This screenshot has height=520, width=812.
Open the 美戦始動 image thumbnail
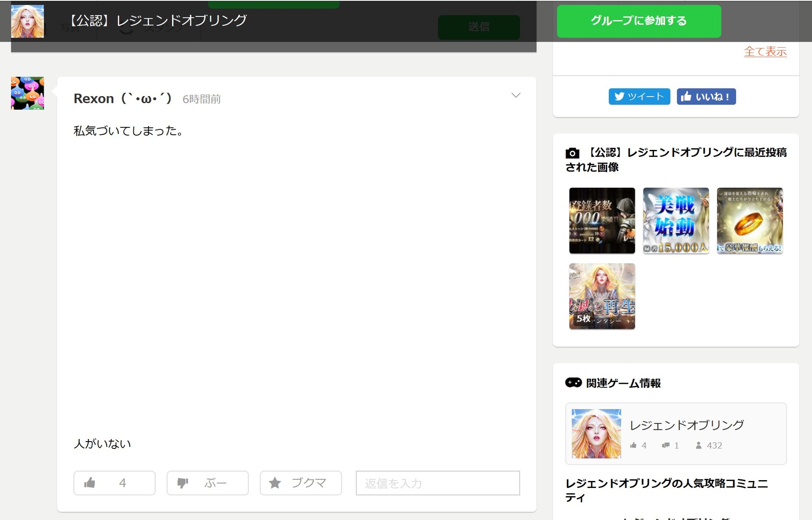click(676, 221)
